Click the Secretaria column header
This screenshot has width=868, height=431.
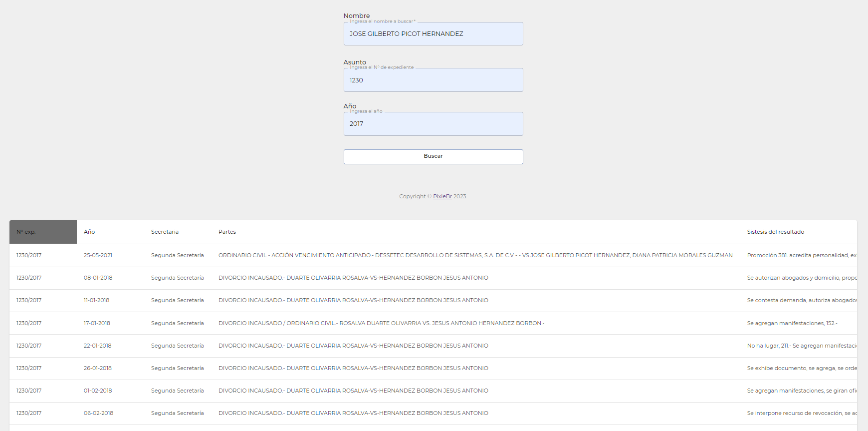click(165, 232)
